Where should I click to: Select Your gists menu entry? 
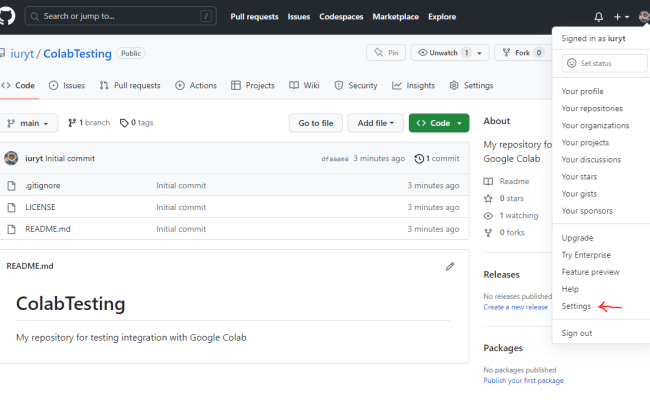click(x=579, y=194)
